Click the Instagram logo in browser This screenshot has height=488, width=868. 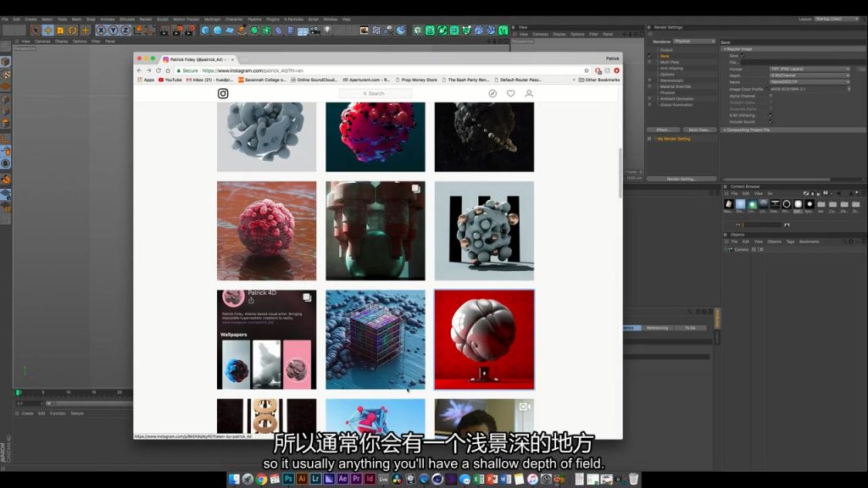[223, 93]
